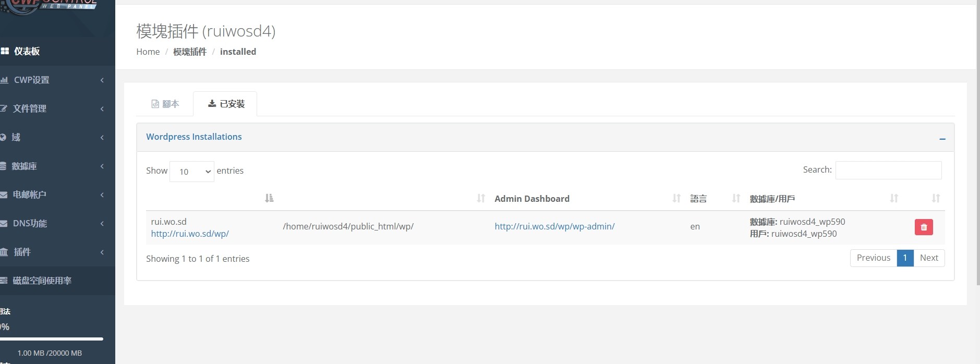Viewport: 980px width, 364px height.
Task: Select page 1 in pagination
Action: click(x=905, y=258)
